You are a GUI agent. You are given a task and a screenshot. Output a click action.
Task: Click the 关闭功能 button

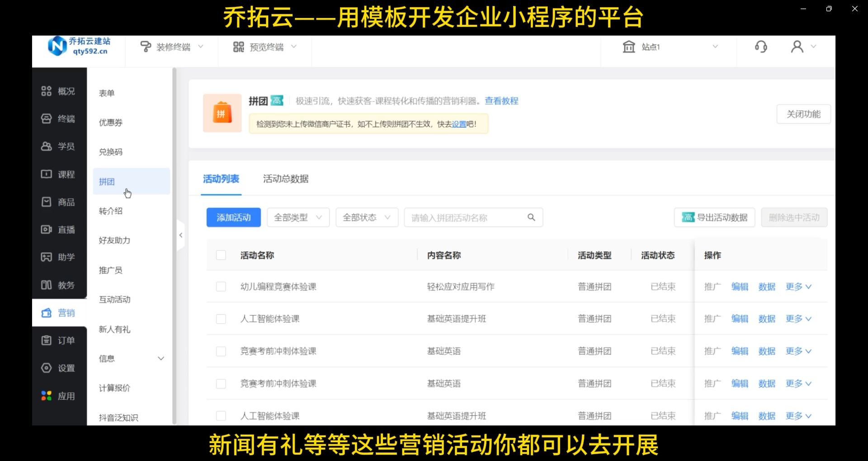click(x=803, y=114)
